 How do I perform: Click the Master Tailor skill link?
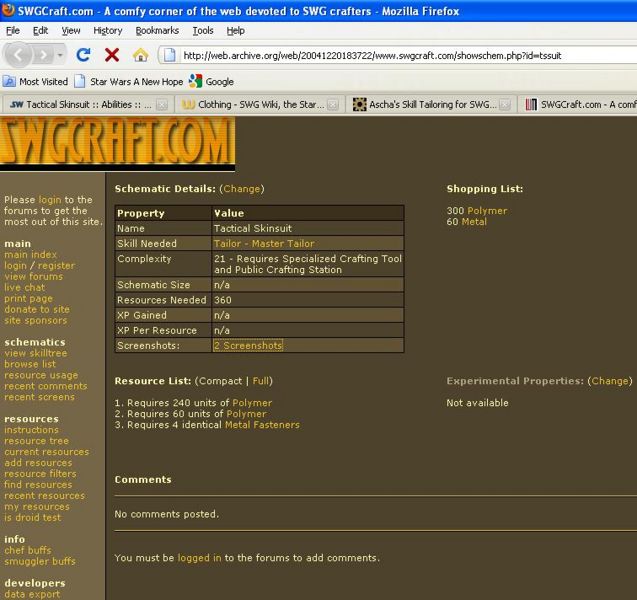pos(264,243)
